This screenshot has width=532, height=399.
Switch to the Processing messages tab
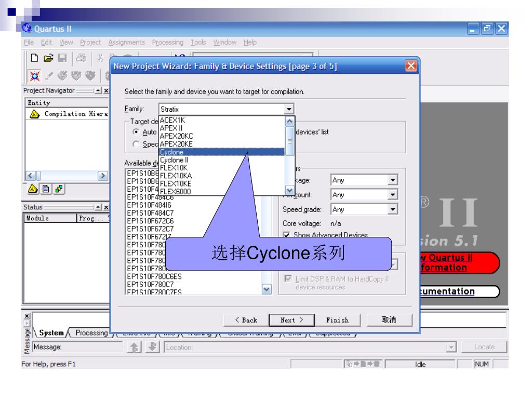(x=91, y=333)
